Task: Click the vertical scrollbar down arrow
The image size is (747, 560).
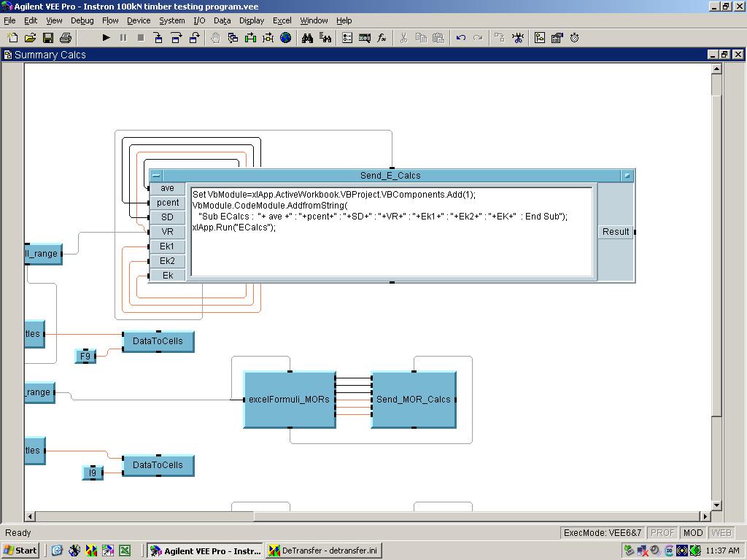Action: point(716,505)
